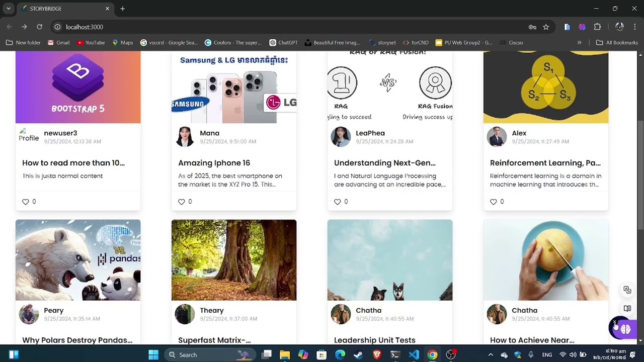
Task: Open File Explorer from taskbar
Action: pos(285,354)
